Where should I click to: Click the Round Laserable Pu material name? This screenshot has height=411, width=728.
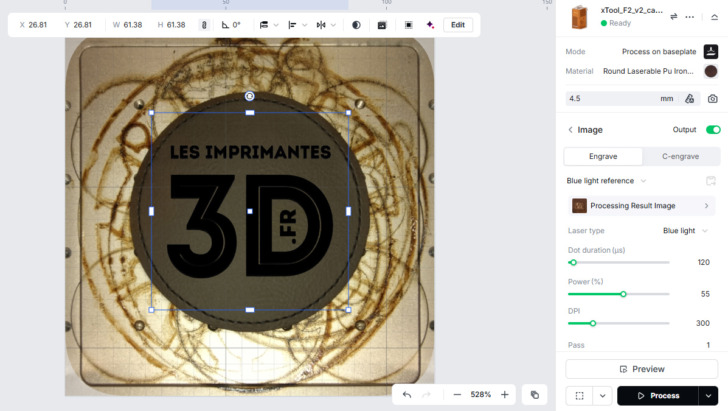tap(648, 71)
